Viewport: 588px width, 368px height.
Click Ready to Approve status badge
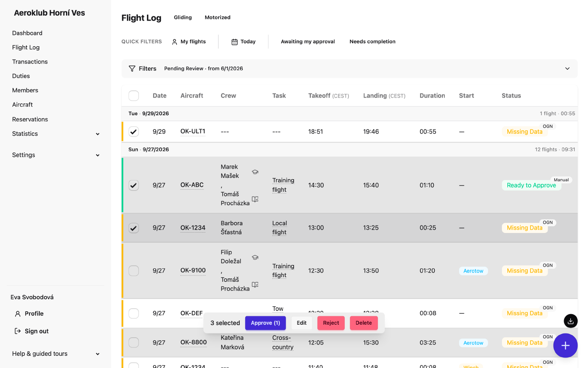click(531, 185)
